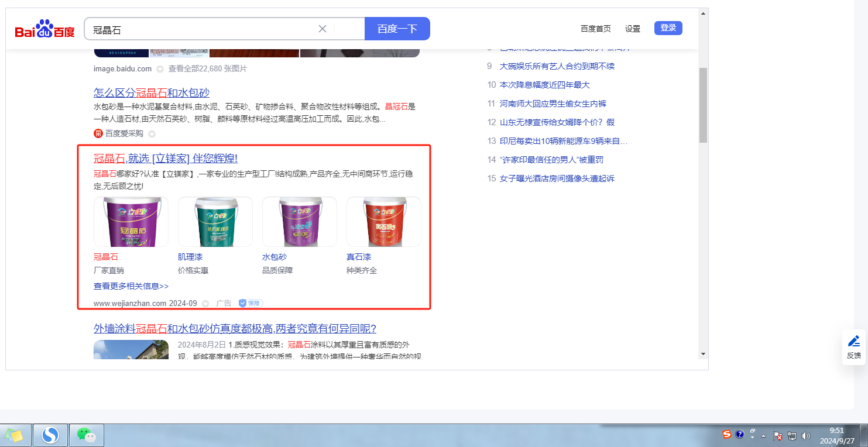This screenshot has height=447, width=868.
Task: Open the Sogou browser in the taskbar
Action: (x=51, y=435)
